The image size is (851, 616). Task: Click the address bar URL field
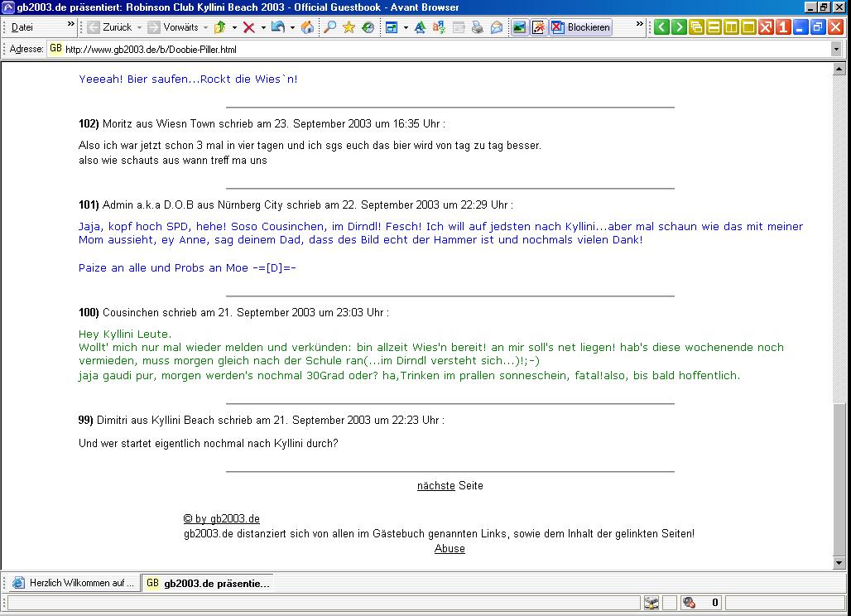(446, 50)
